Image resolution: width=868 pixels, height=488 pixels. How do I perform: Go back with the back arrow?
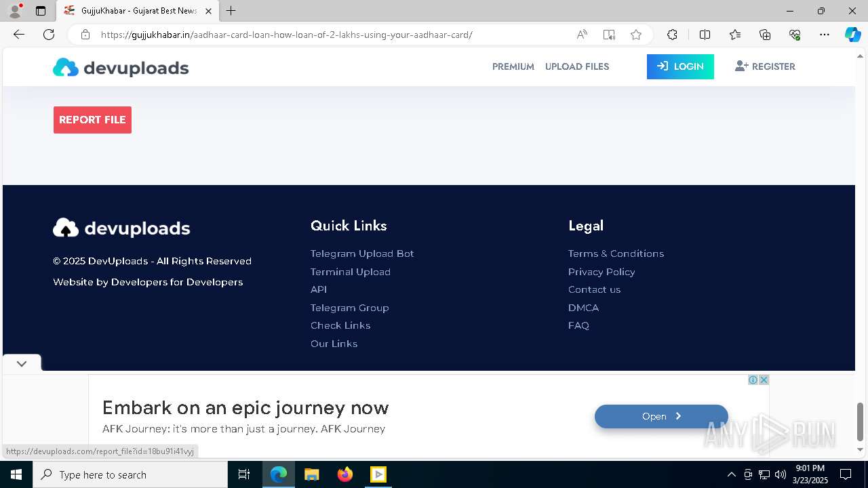pos(19,35)
